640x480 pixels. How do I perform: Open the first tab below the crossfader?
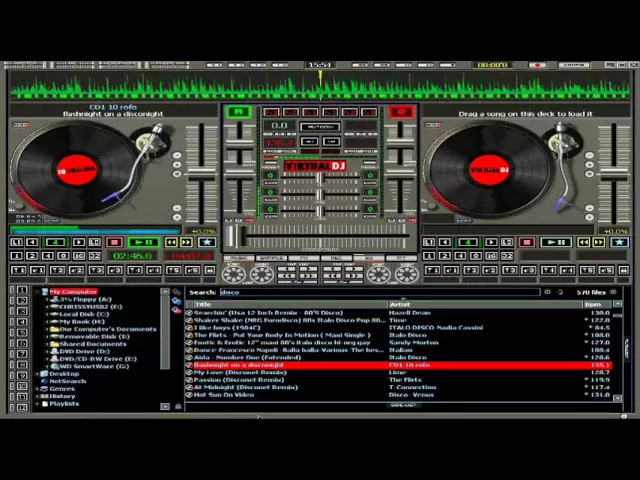pyautogui.click(x=239, y=258)
